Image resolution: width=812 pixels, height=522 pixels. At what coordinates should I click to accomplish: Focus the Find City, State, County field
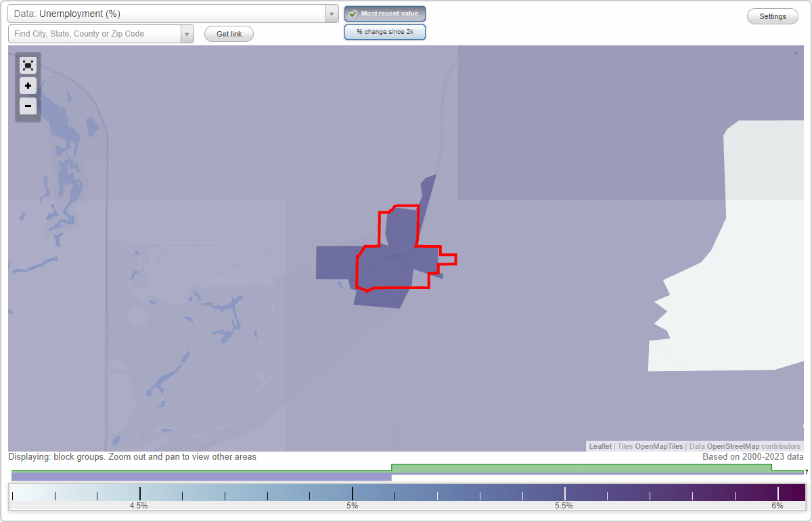tap(95, 34)
